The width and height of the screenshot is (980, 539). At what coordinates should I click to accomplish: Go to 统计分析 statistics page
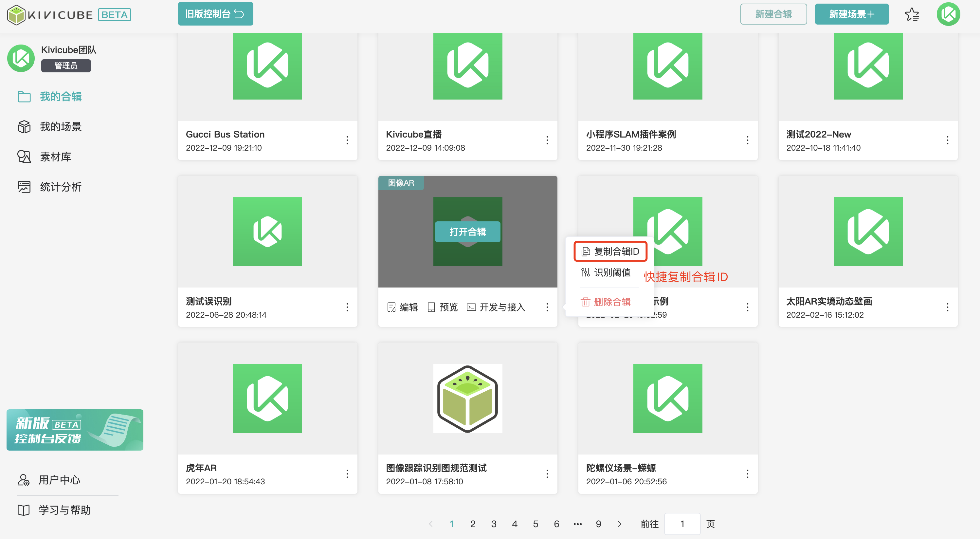click(x=61, y=187)
